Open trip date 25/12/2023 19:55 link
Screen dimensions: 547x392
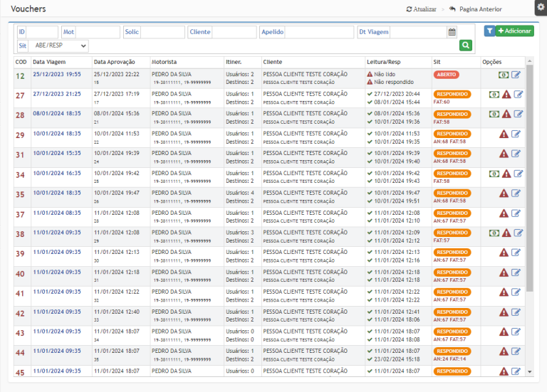tap(57, 74)
